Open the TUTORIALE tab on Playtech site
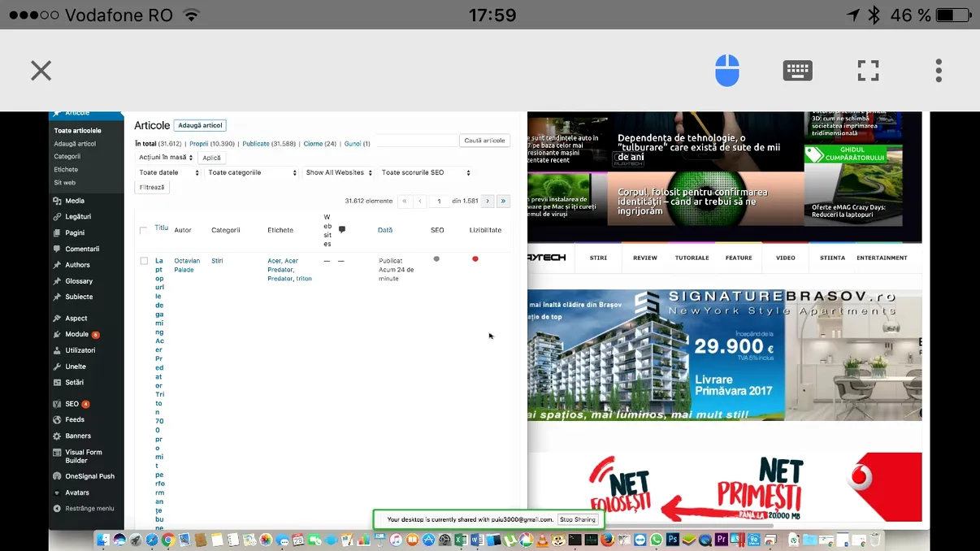 click(x=692, y=258)
